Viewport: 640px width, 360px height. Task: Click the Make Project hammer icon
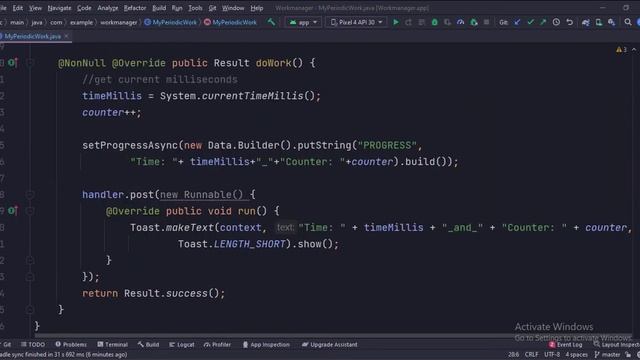271,22
